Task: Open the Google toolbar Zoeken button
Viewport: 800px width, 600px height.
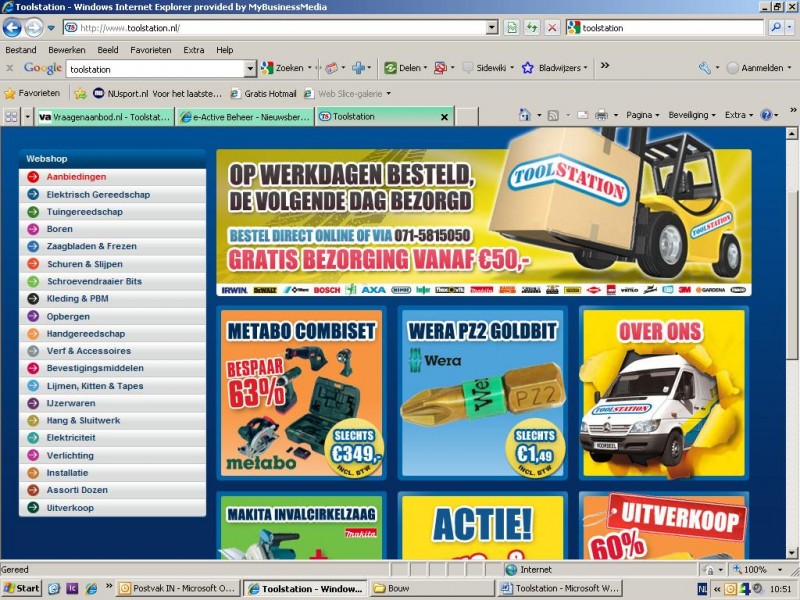Action: 285,68
